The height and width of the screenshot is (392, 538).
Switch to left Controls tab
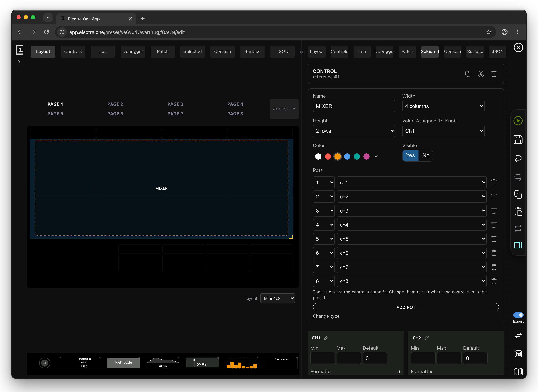(x=73, y=51)
